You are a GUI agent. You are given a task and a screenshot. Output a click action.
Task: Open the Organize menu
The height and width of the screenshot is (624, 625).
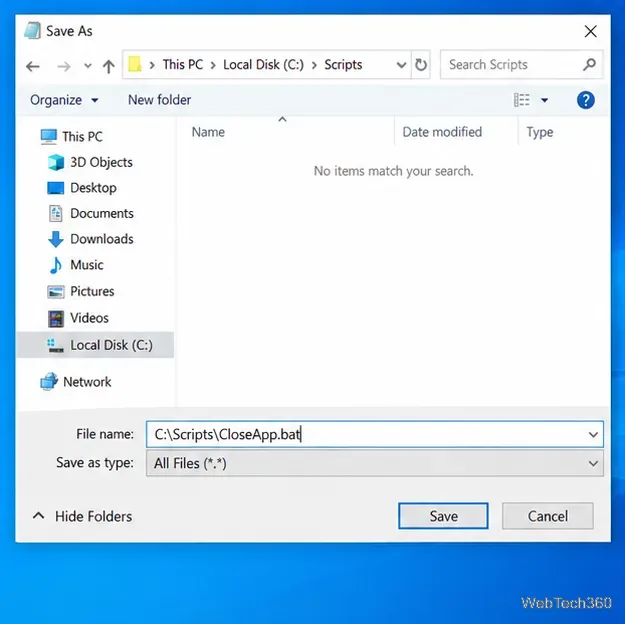click(x=64, y=100)
